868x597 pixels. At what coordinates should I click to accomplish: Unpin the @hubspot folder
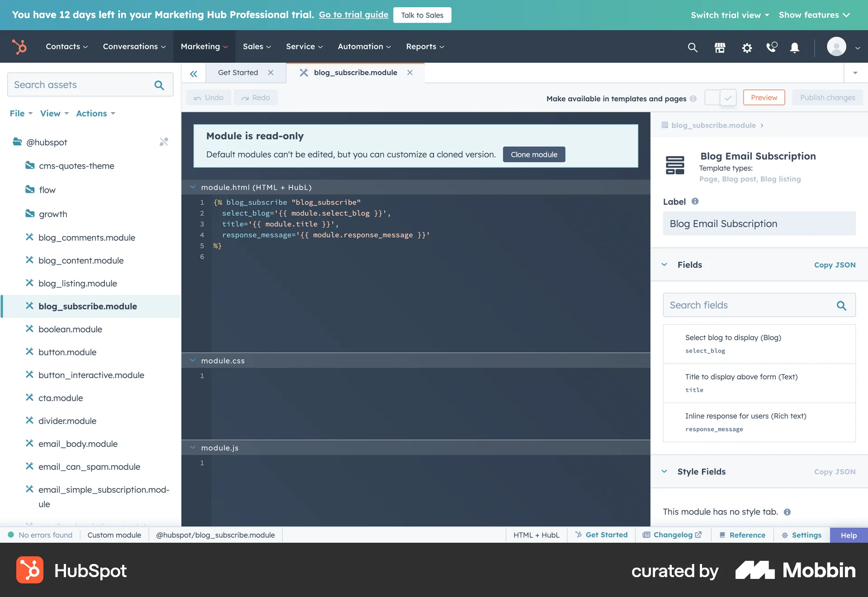click(164, 142)
